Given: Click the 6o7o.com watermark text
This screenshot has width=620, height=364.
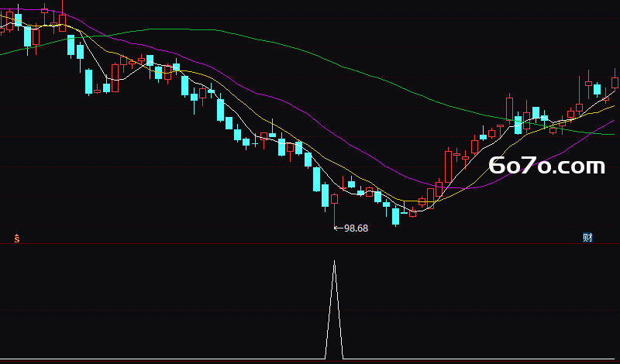Looking at the screenshot, I should point(547,166).
